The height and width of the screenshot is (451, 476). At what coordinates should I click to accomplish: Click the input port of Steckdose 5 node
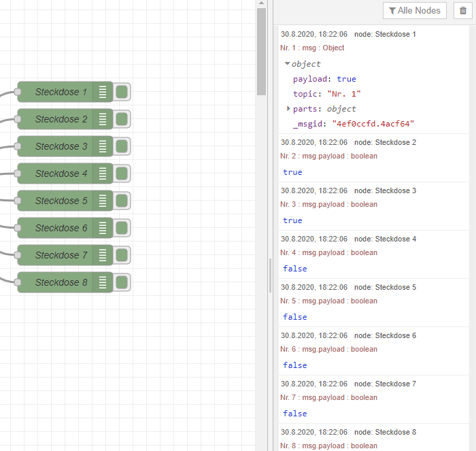point(18,201)
